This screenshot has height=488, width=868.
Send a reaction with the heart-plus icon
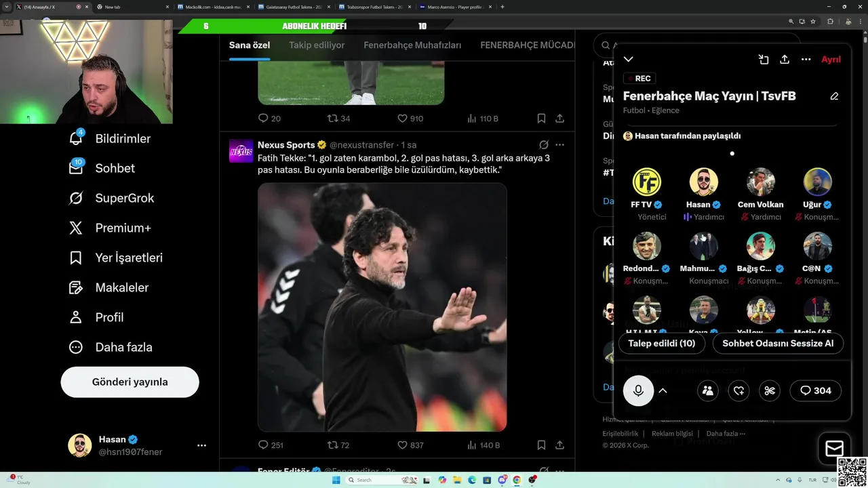(x=738, y=390)
